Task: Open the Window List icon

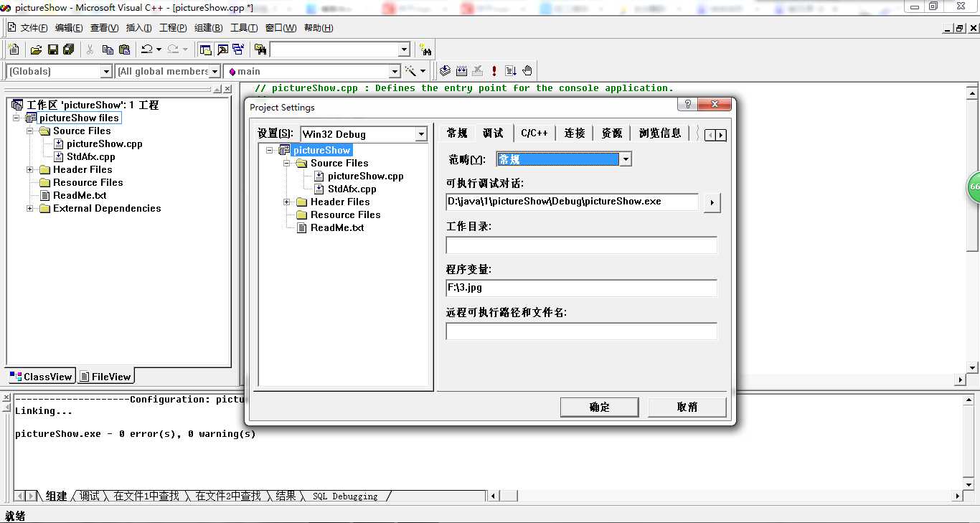Action: (238, 50)
